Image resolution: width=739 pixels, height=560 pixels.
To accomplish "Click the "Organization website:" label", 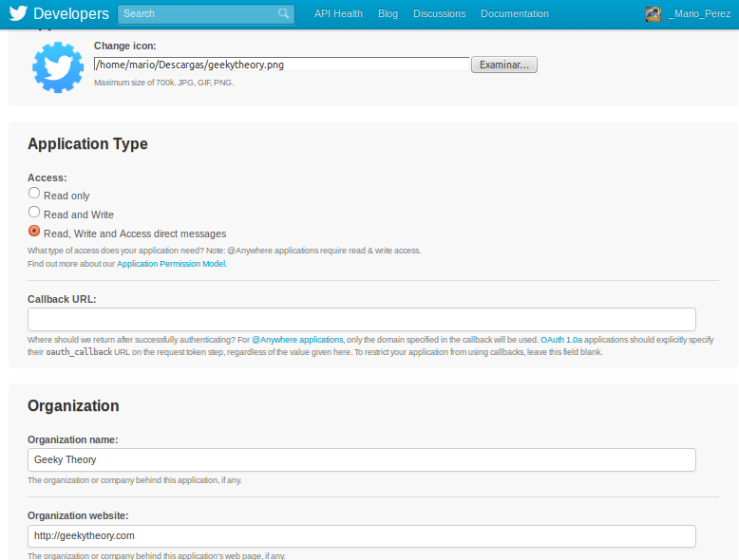I will coord(78,515).
